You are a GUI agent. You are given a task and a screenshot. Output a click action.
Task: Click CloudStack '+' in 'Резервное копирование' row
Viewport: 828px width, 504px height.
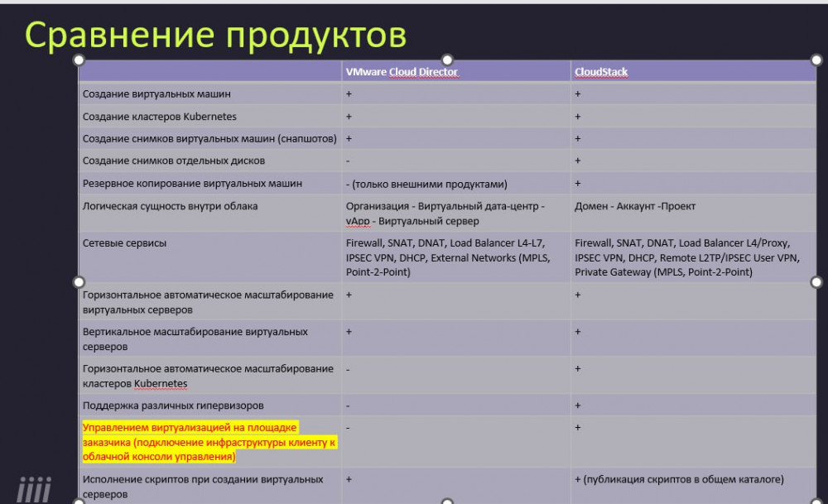coord(578,184)
